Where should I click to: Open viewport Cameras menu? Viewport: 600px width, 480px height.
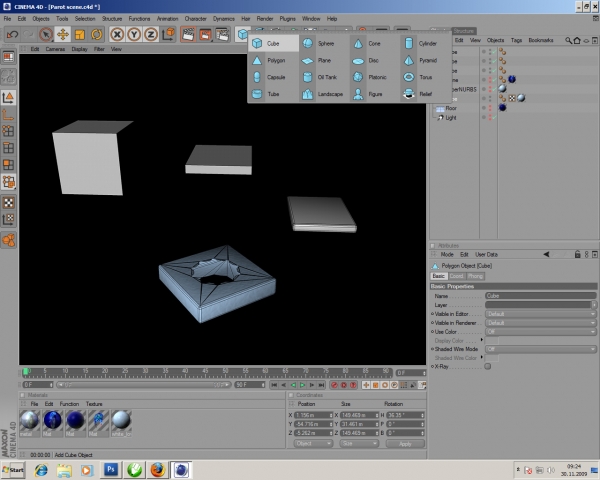point(55,49)
